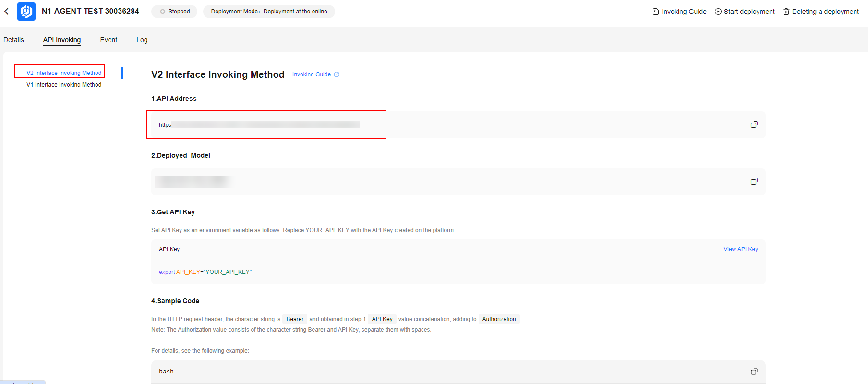Click the Deleting a deployment trash icon

[x=786, y=12]
